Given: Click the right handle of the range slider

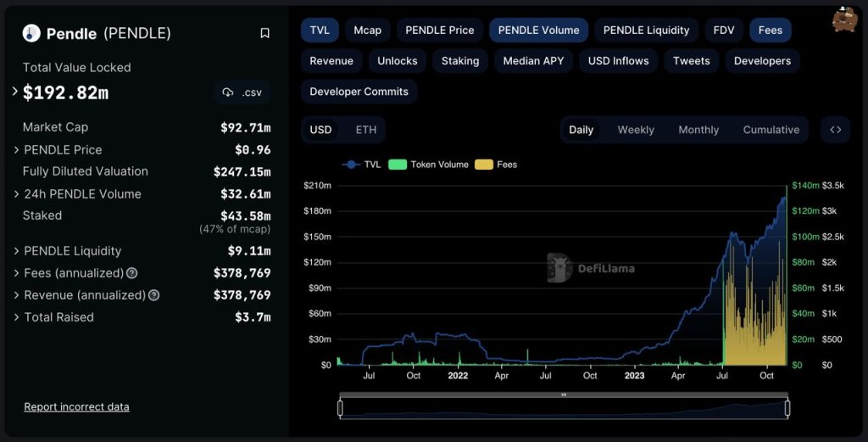Looking at the screenshot, I should pyautogui.click(x=787, y=408).
